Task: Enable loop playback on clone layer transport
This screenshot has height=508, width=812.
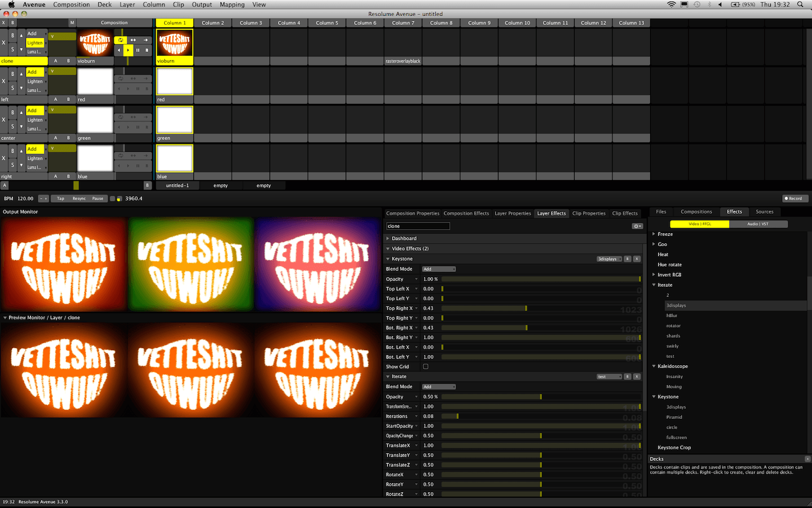Action: [121, 40]
